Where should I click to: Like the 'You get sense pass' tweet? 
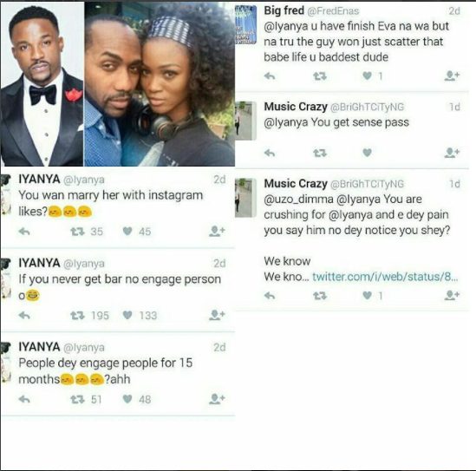368,153
